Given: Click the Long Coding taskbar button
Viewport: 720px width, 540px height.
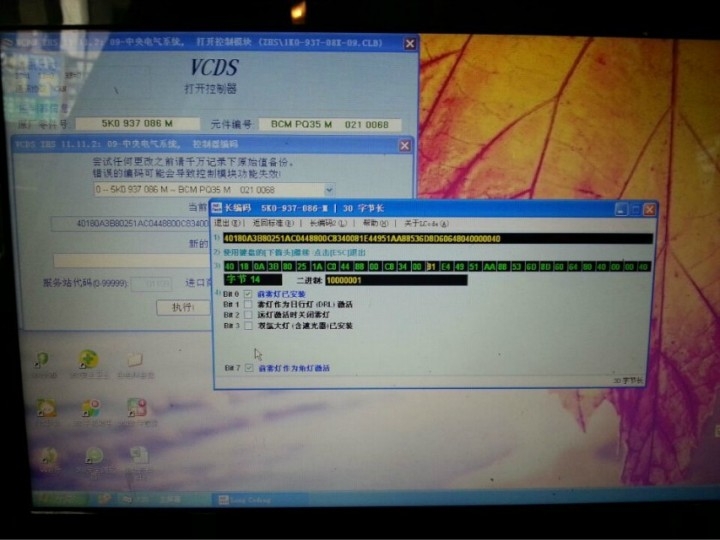Looking at the screenshot, I should (x=248, y=498).
